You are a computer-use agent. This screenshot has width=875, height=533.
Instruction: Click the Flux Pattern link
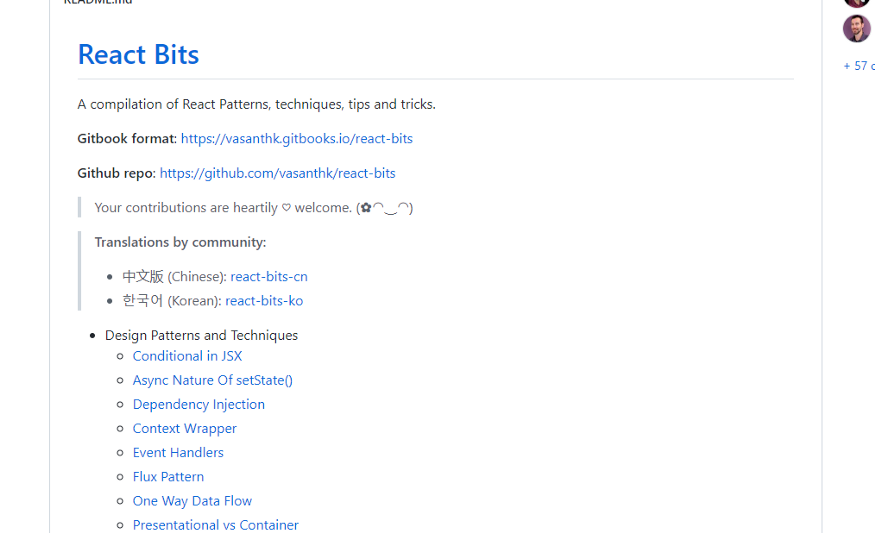[168, 476]
